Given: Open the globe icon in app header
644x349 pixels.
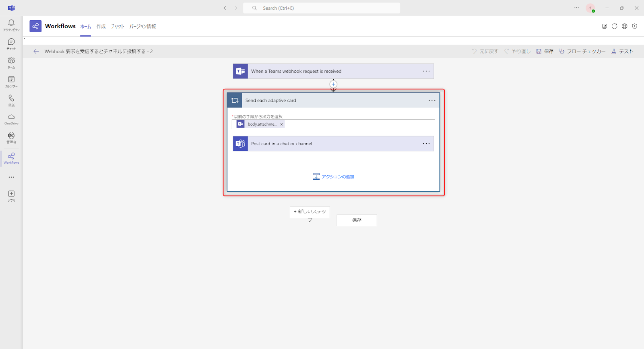Looking at the screenshot, I should (x=624, y=26).
